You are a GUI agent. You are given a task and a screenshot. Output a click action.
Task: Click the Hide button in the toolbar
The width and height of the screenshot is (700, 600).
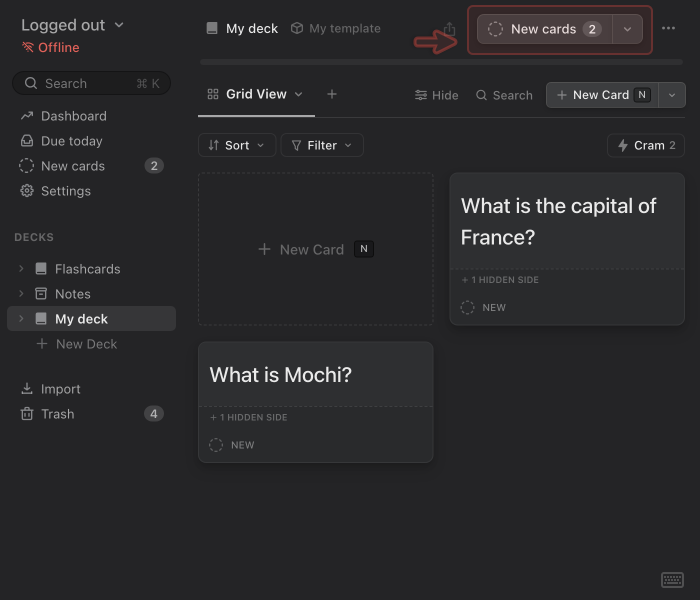[x=436, y=95]
